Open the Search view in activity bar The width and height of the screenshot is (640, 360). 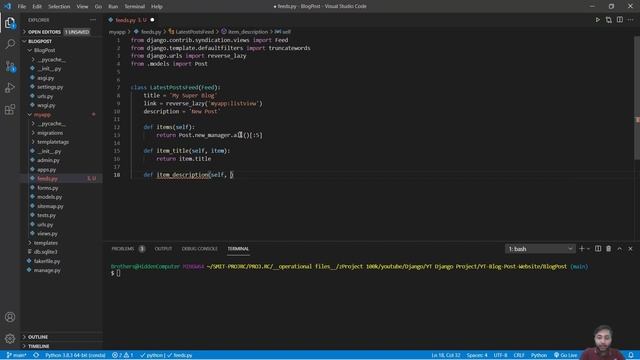tap(10, 44)
